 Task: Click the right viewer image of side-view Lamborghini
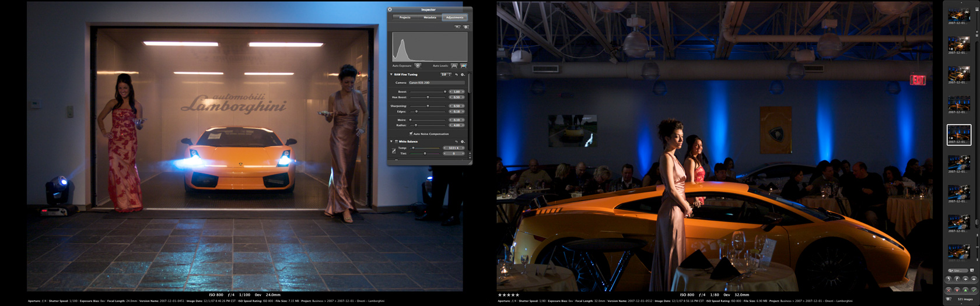[x=715, y=146]
